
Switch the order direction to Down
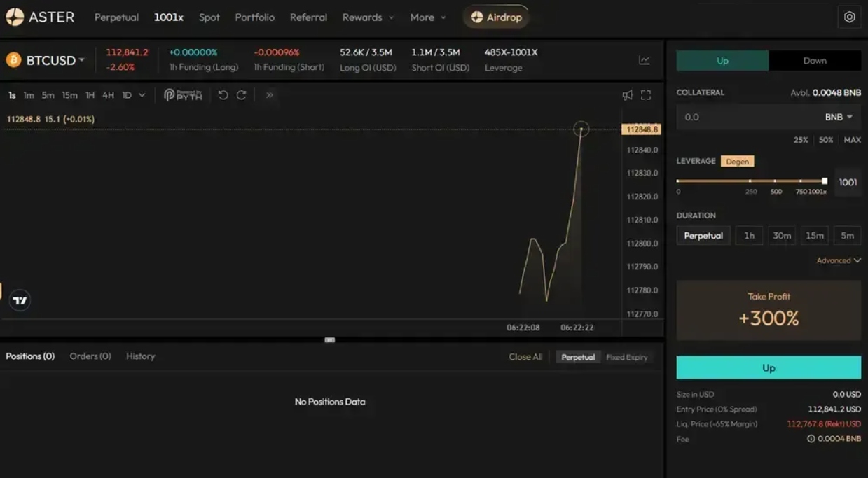click(x=814, y=61)
